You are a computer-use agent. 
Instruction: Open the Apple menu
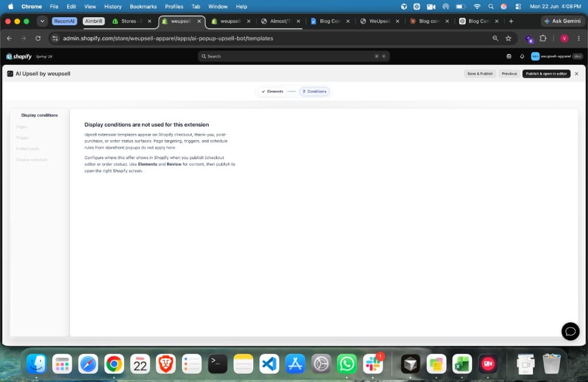pyautogui.click(x=10, y=6)
